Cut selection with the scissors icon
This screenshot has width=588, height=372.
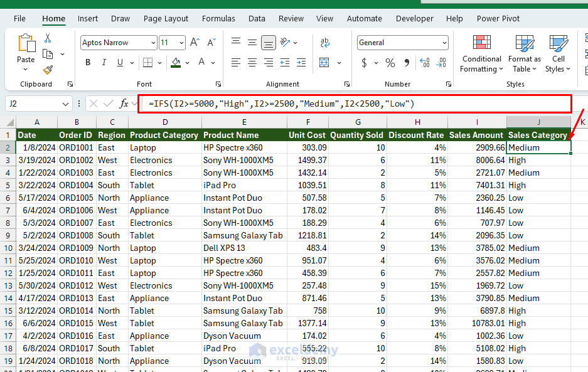[48, 38]
